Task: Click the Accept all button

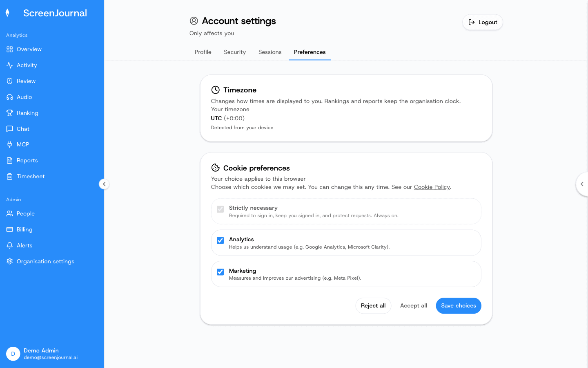Action: coord(414,306)
